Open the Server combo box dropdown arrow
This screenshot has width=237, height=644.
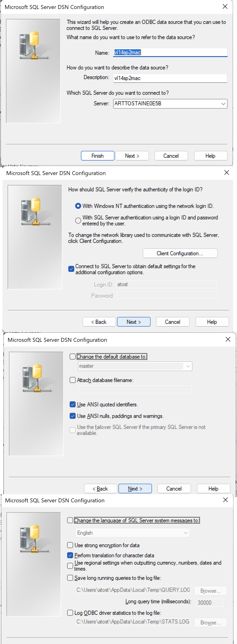tap(223, 104)
